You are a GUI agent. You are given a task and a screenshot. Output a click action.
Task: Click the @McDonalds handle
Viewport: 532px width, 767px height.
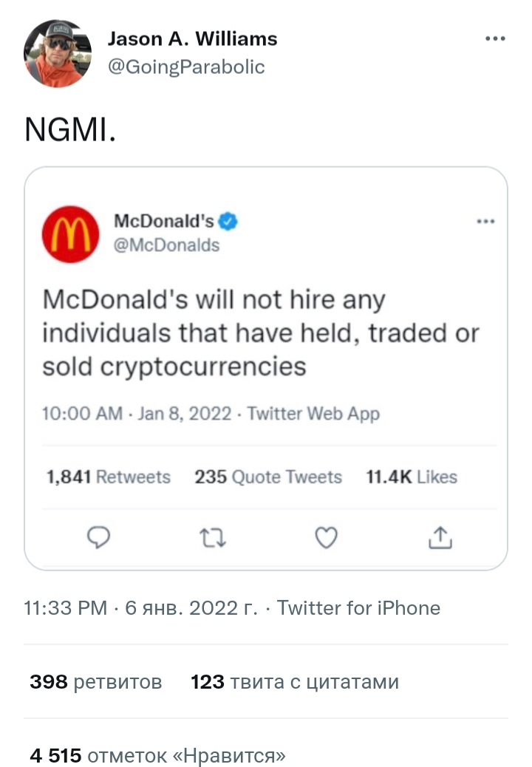(166, 245)
